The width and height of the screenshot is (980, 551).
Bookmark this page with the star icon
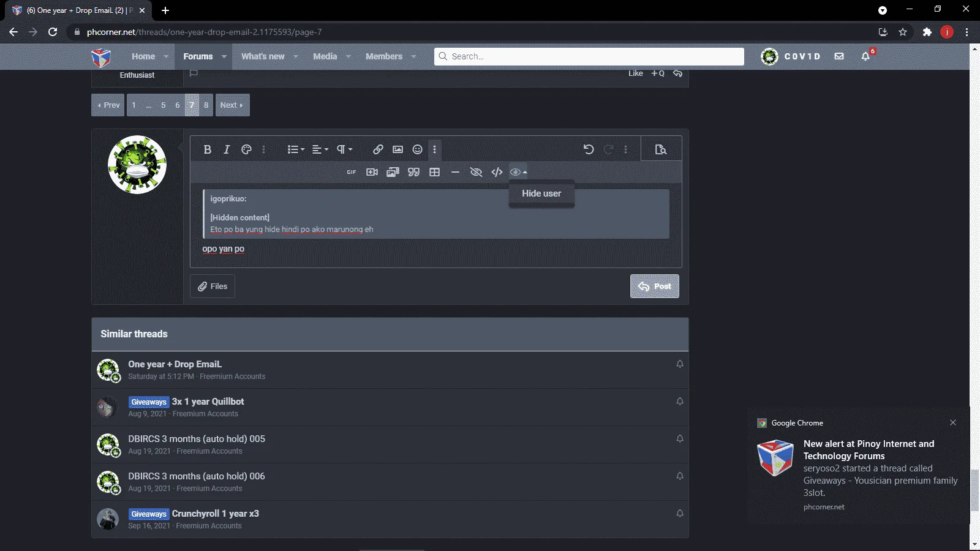coord(903,32)
